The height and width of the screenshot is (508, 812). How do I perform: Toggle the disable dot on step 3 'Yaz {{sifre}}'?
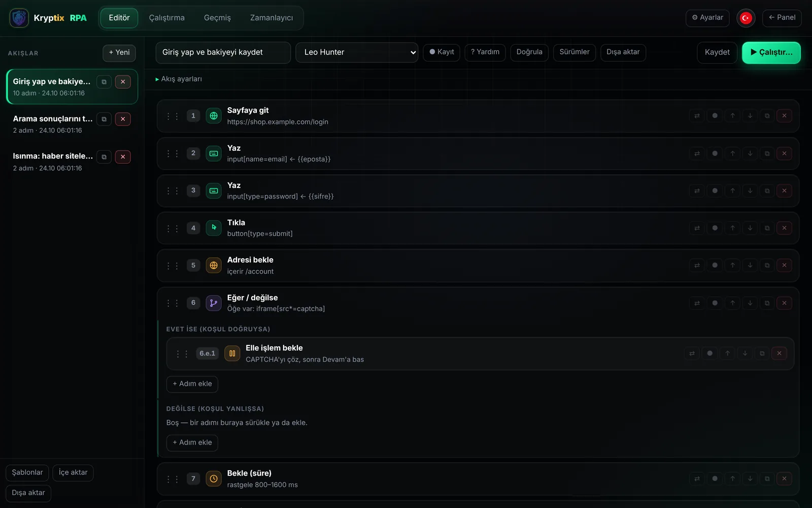click(715, 191)
